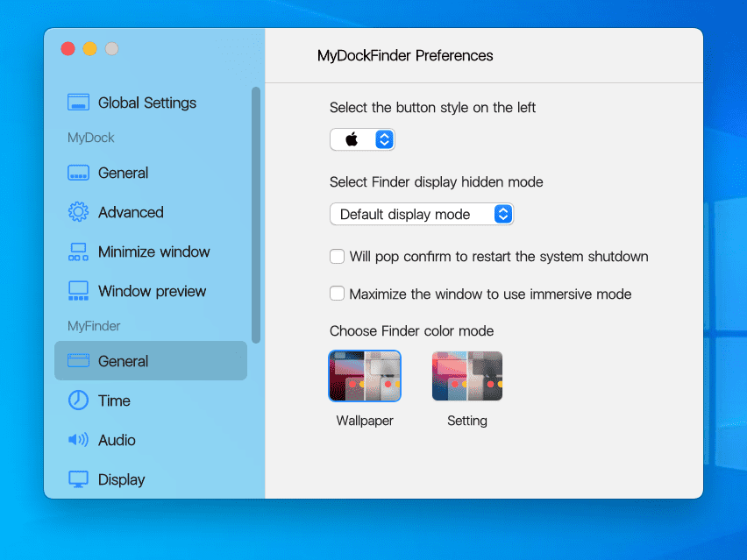Click the MyDock section header

pyautogui.click(x=90, y=138)
